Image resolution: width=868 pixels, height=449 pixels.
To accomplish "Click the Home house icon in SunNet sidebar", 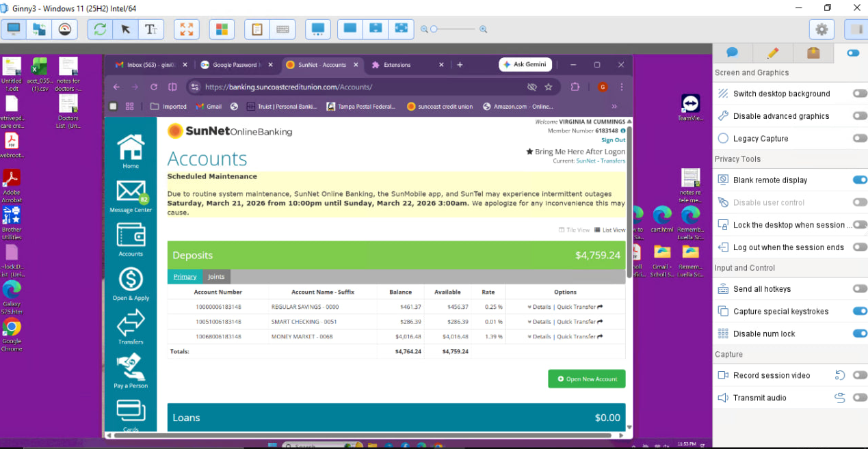I will coord(130,147).
